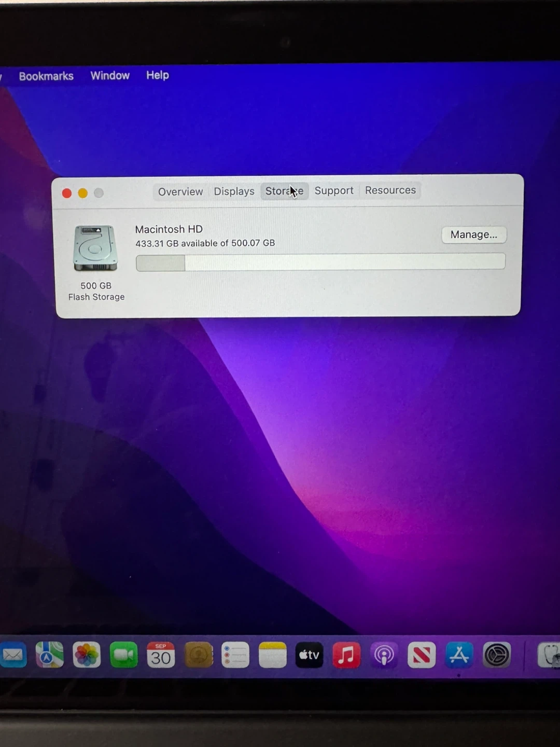Switch to the Overview tab
This screenshot has width=560, height=747.
(180, 191)
